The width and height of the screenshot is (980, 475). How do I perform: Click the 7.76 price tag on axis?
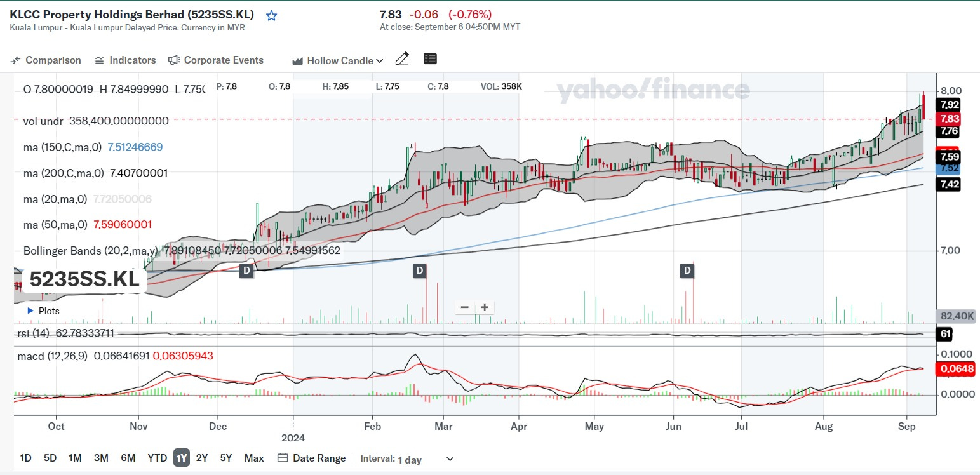coord(950,131)
